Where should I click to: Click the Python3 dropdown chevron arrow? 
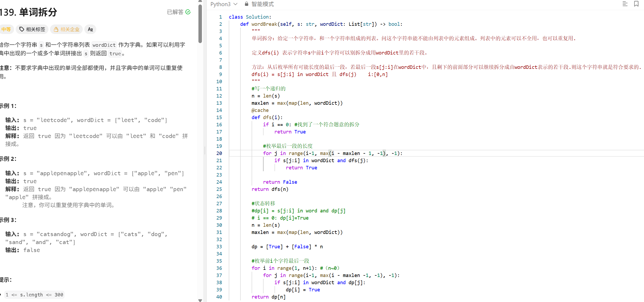coord(235,4)
